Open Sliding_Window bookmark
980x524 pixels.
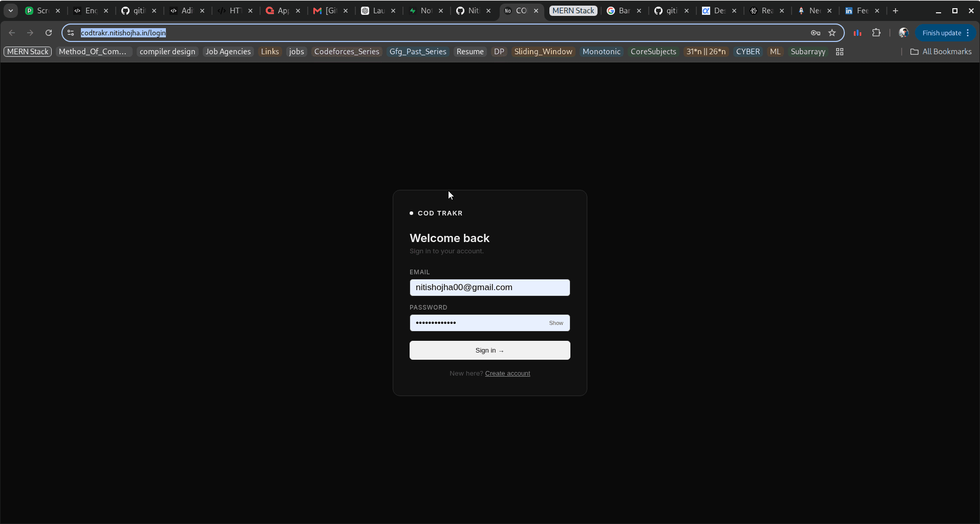coord(543,52)
